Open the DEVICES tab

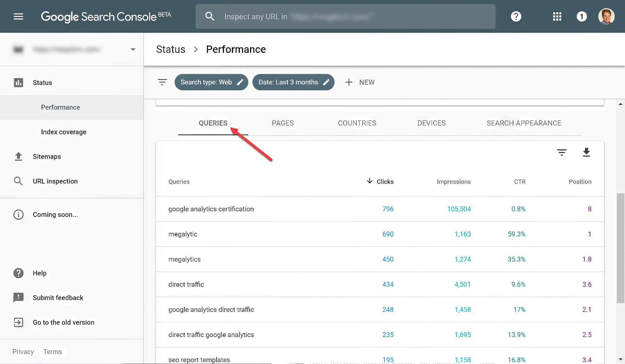(x=432, y=123)
